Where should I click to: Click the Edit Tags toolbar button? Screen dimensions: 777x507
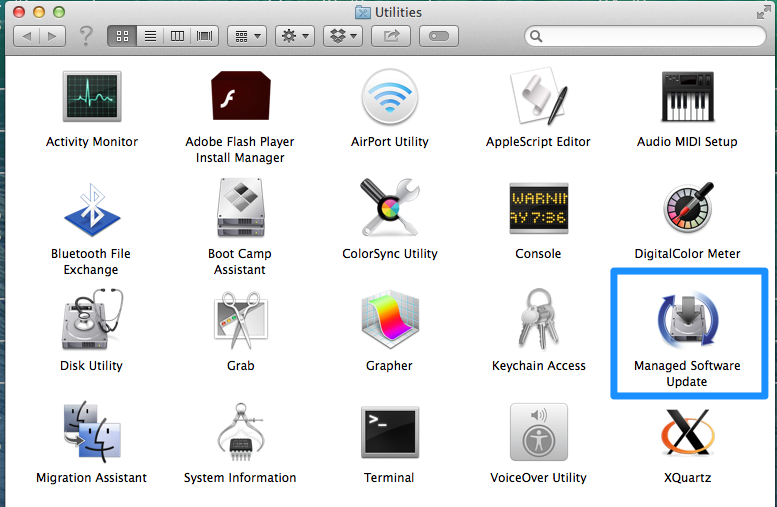point(439,36)
